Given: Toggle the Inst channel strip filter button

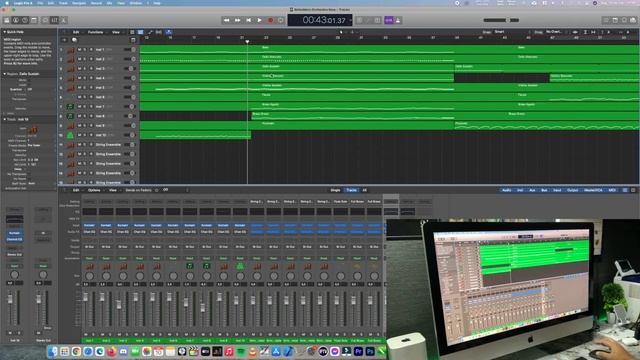Looking at the screenshot, I should click(x=520, y=190).
